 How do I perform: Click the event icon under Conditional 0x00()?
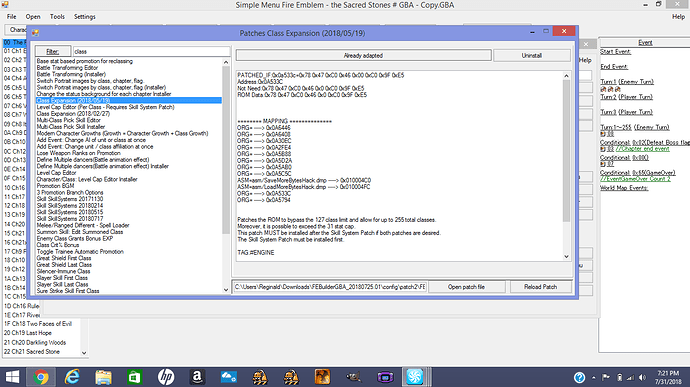pyautogui.click(x=603, y=164)
